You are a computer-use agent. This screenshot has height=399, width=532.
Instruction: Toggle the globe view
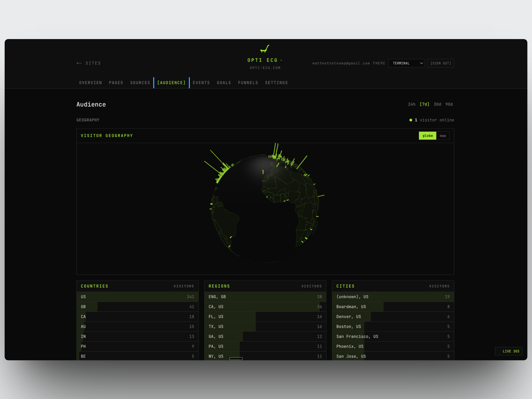pos(428,135)
